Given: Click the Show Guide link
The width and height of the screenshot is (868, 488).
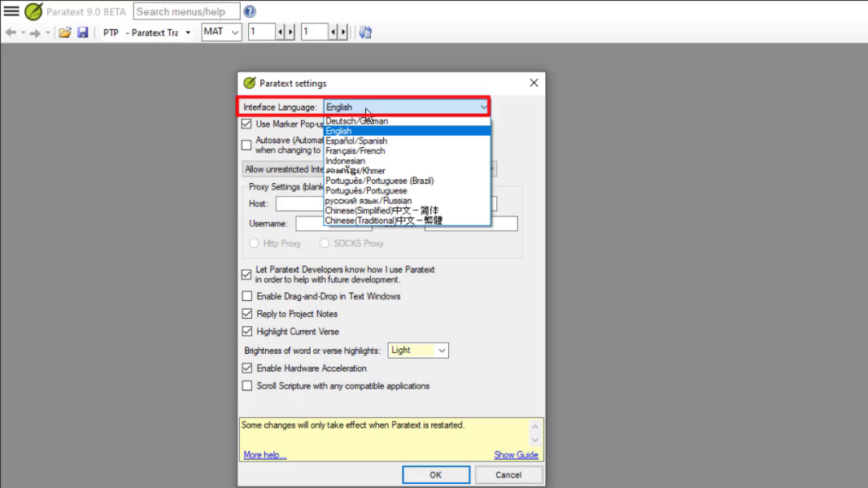Looking at the screenshot, I should pos(516,455).
